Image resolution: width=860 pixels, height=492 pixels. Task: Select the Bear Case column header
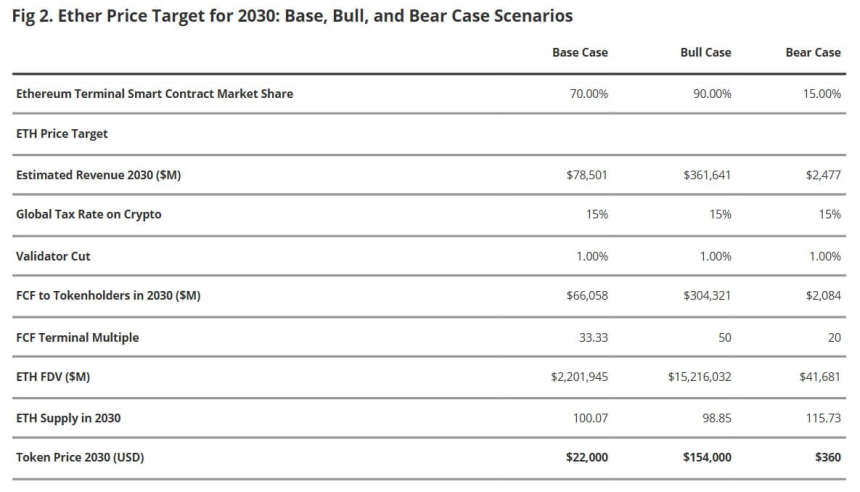click(813, 52)
